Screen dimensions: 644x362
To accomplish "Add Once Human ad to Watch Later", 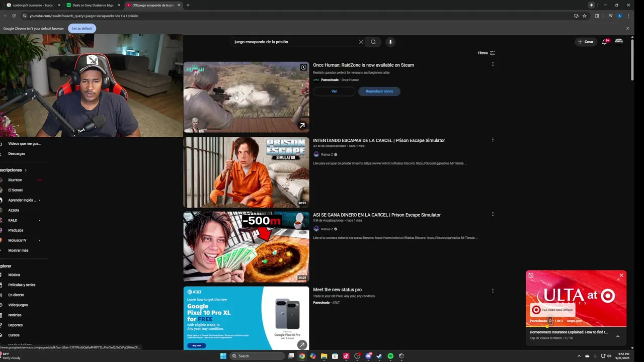I will click(x=303, y=67).
